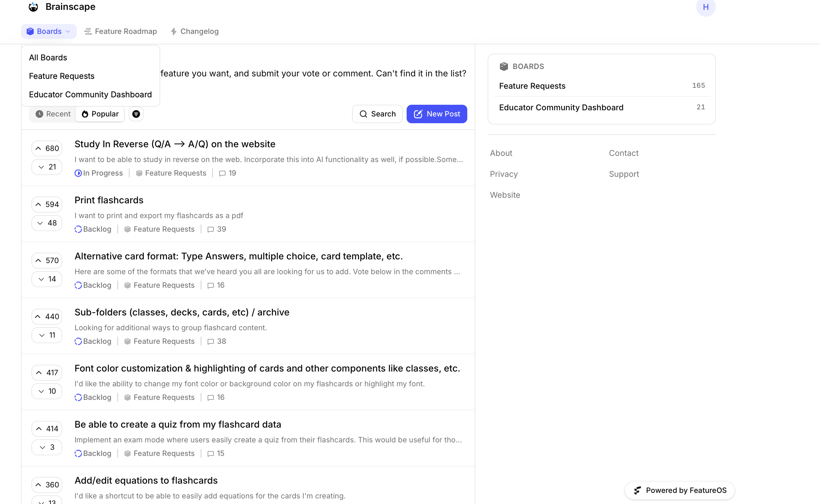Upvote Sub-folders post (440)
Viewport: 820px width, 504px height.
tap(47, 316)
